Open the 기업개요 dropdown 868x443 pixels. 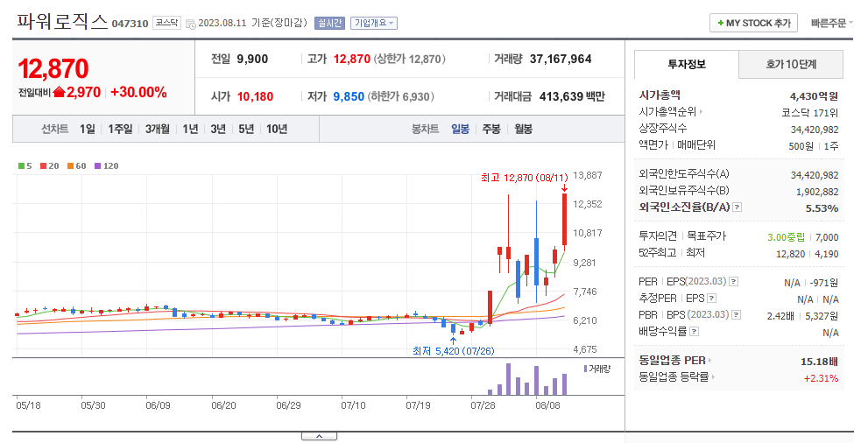pyautogui.click(x=374, y=24)
